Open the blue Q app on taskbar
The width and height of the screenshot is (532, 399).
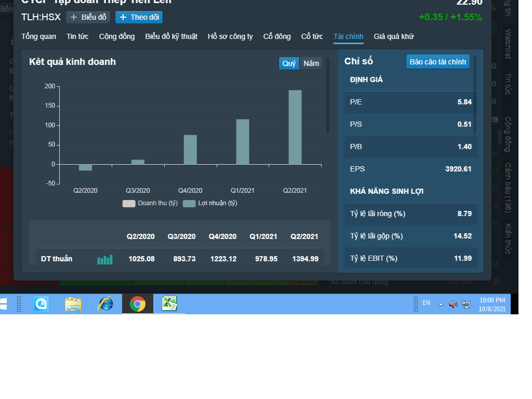pyautogui.click(x=41, y=304)
